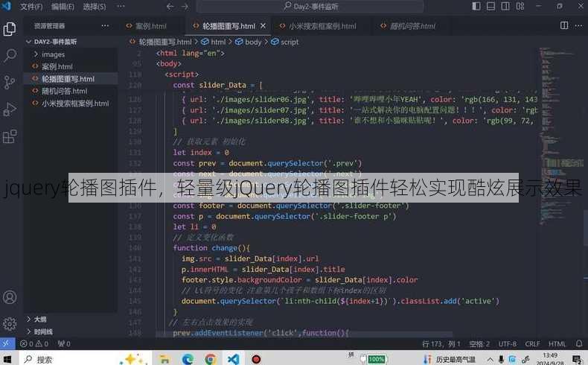Open Windows Start menu

pos(7,359)
